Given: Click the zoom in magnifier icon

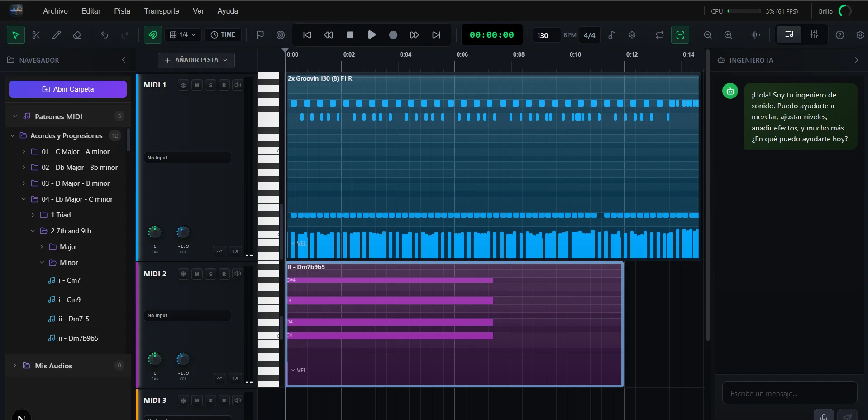Looking at the screenshot, I should coord(728,35).
